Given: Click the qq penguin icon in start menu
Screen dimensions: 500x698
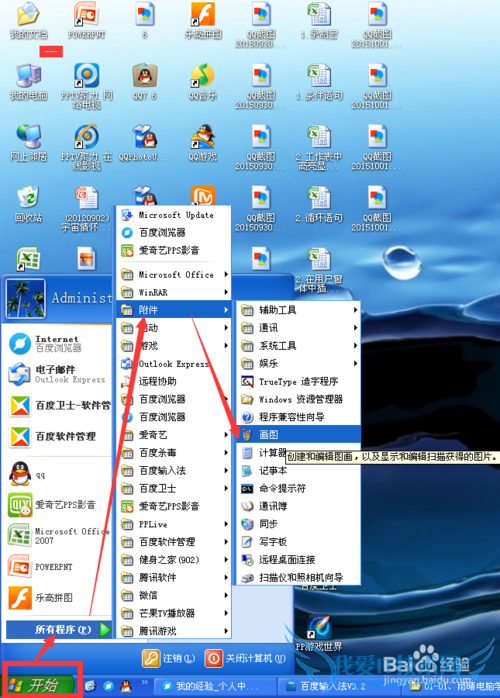Looking at the screenshot, I should pos(20,474).
